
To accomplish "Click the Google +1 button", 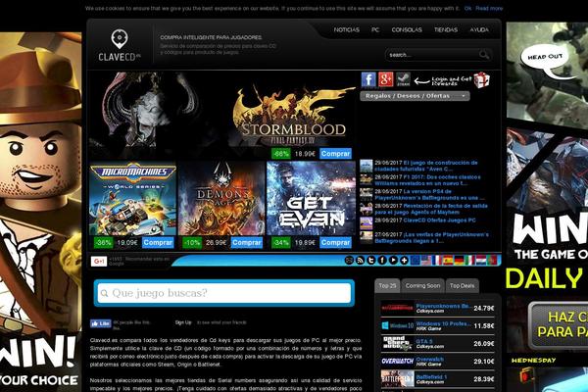I will point(99,261).
